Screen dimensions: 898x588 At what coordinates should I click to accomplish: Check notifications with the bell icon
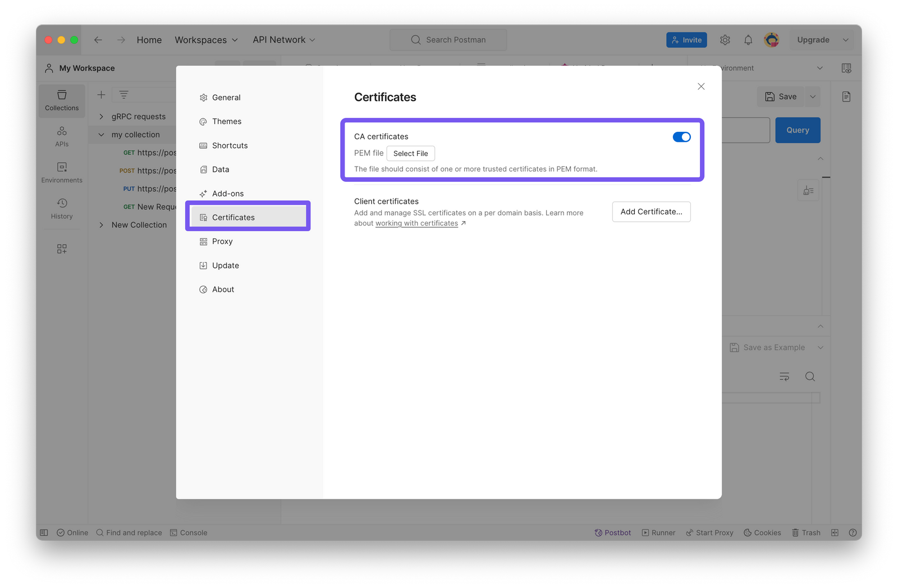[748, 39]
